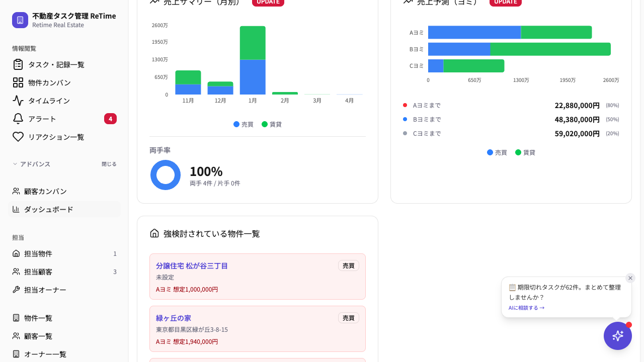The height and width of the screenshot is (362, 644).
Task: Go to ダッシュボード menu item
Action: [x=64, y=209]
